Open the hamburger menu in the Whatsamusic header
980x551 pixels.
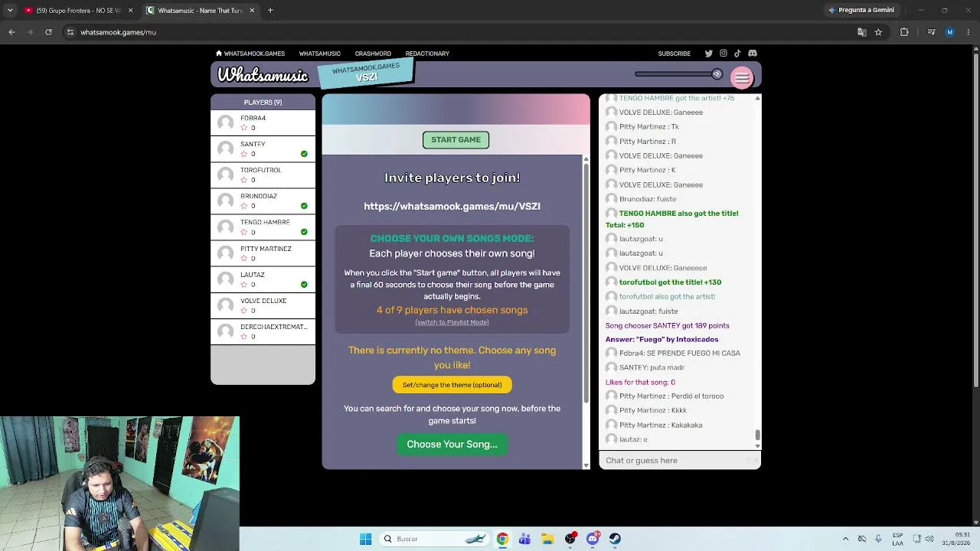742,77
